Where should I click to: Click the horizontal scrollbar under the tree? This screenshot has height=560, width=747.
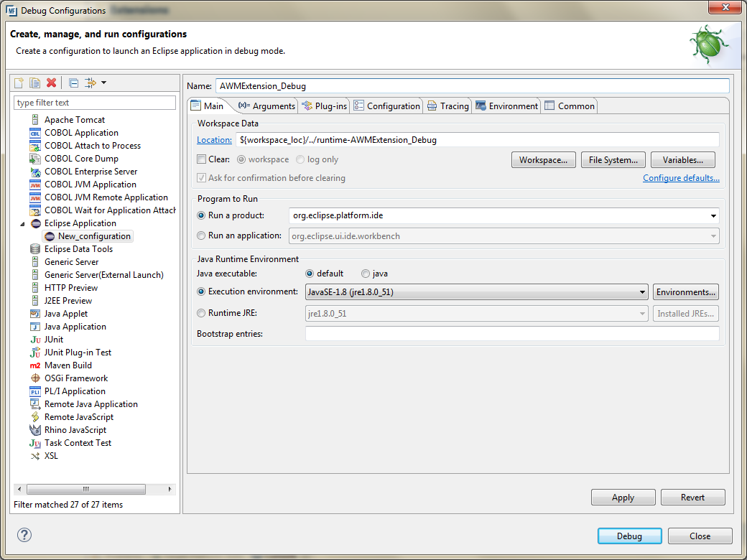click(85, 487)
